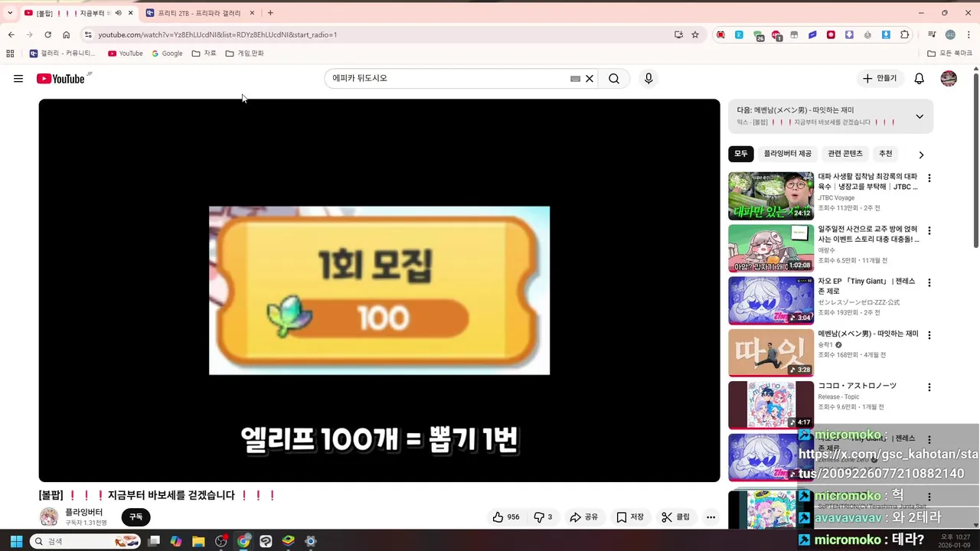This screenshot has height=551, width=980.
Task: Open a new browser tab
Action: (270, 13)
